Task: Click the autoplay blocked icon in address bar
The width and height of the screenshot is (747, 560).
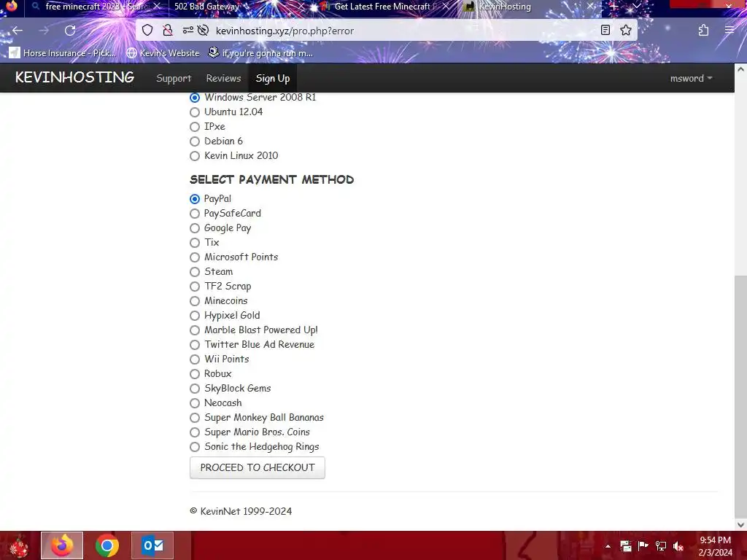Action: click(203, 31)
